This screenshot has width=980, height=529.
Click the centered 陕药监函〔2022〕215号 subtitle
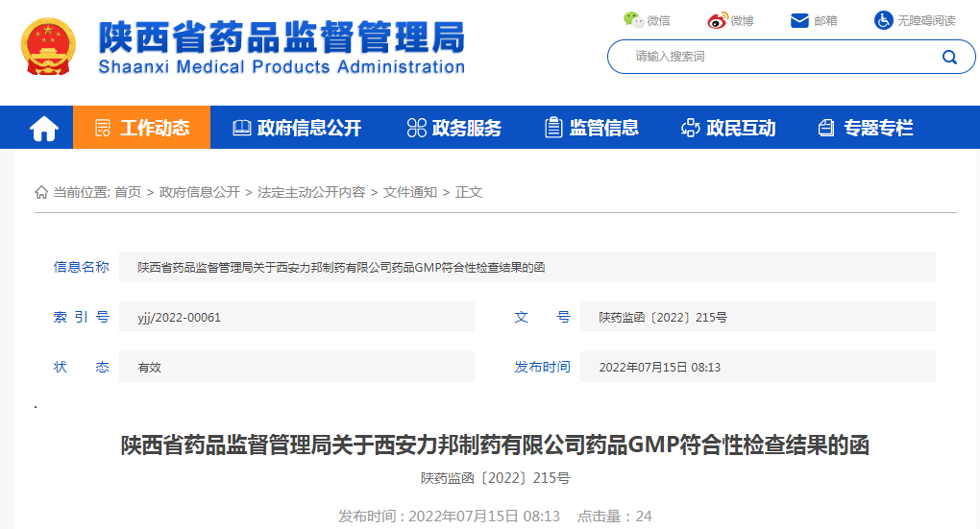tap(495, 478)
